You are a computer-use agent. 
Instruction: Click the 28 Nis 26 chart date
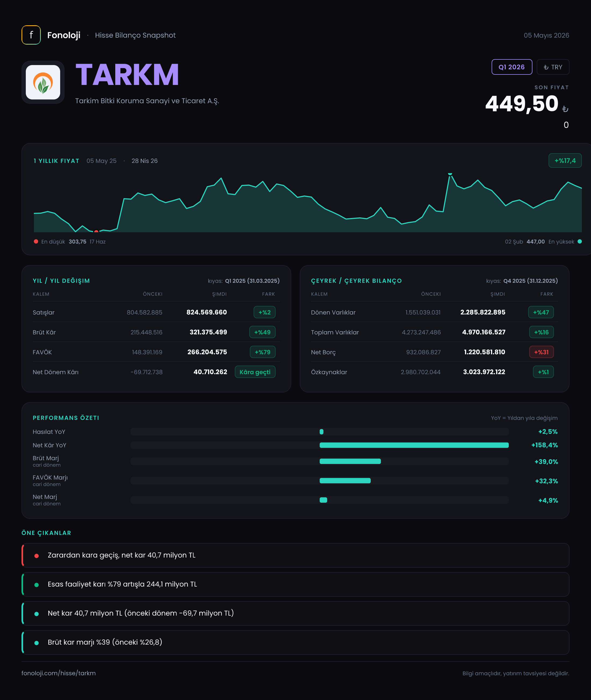(145, 161)
